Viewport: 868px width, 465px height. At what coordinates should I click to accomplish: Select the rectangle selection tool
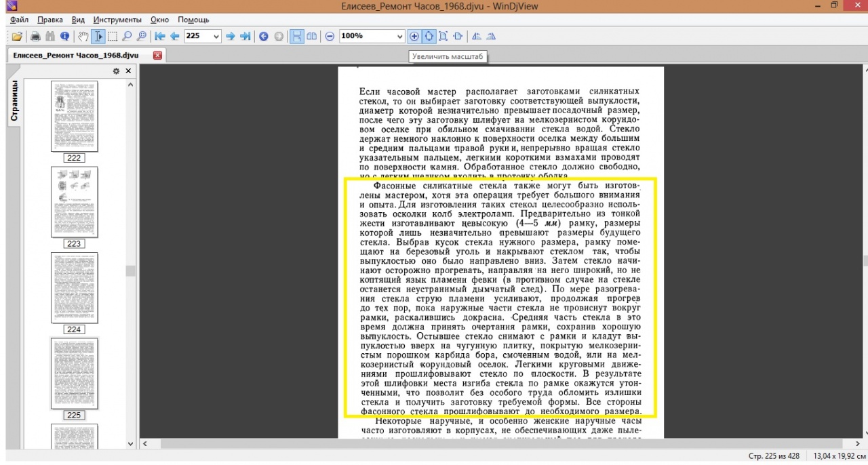pyautogui.click(x=113, y=37)
